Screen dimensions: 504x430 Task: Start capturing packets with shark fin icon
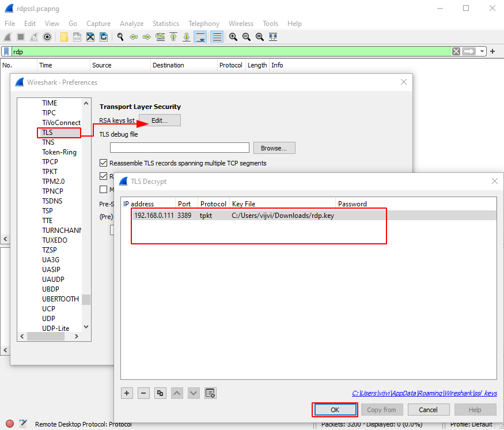coord(7,37)
